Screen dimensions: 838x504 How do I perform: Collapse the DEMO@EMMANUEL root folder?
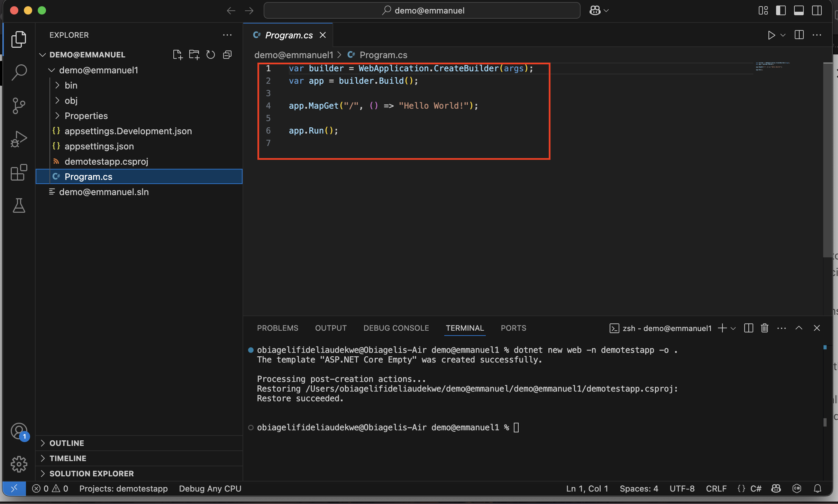pos(43,55)
